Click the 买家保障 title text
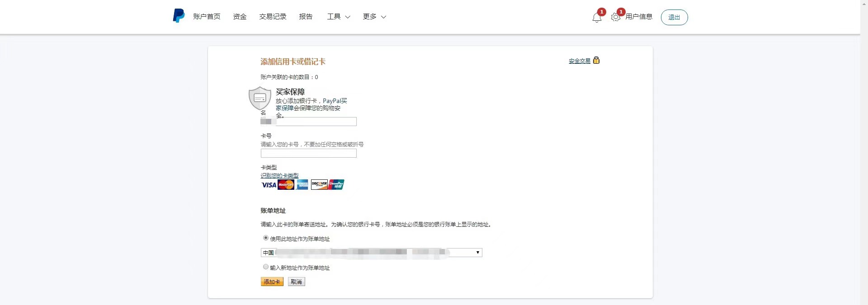 click(x=290, y=92)
